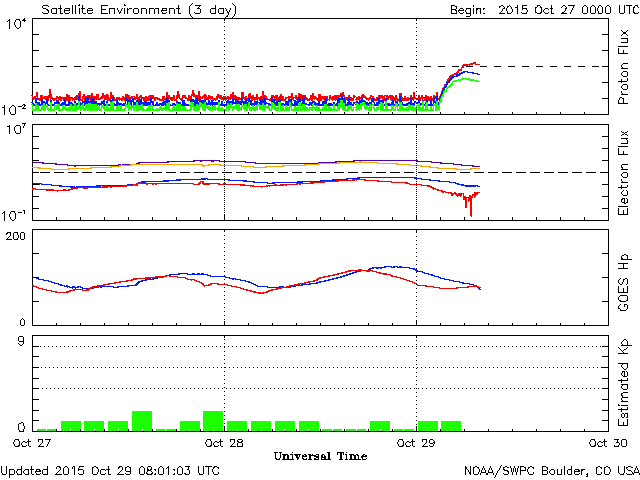Select the Begin 2015 Oct 27 date text
The height and width of the screenshot is (480, 640).
543,9
